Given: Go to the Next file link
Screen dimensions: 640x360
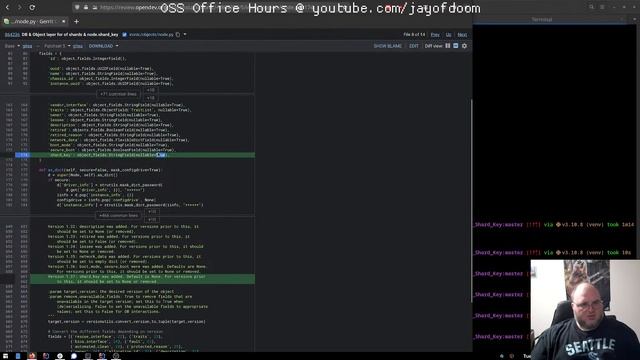Looking at the screenshot, I should point(462,35).
